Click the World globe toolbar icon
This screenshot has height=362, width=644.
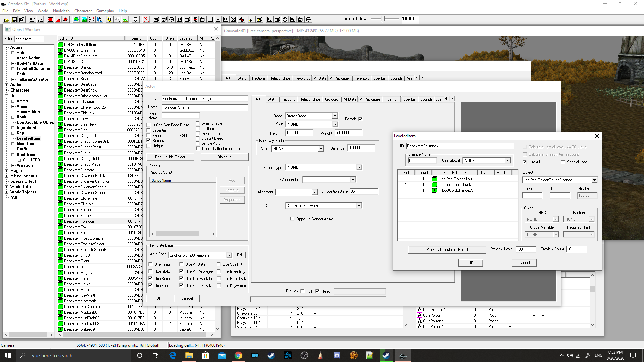tap(76, 19)
